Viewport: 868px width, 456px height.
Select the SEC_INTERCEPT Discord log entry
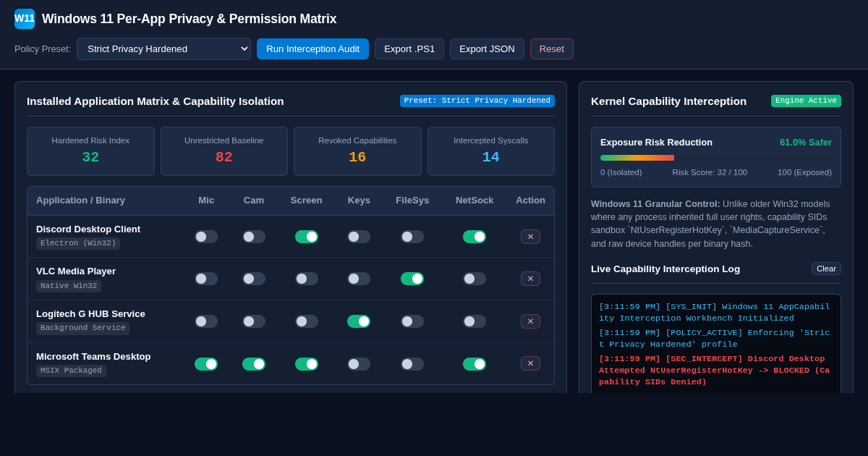coord(715,371)
